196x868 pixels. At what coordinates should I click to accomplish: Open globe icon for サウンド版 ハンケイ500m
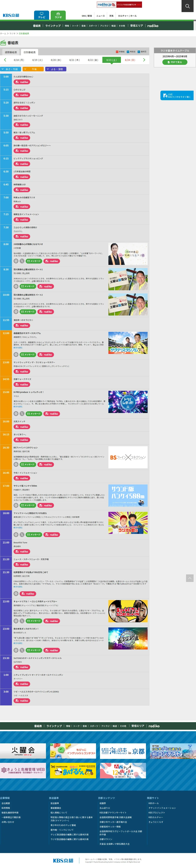[16, 505]
